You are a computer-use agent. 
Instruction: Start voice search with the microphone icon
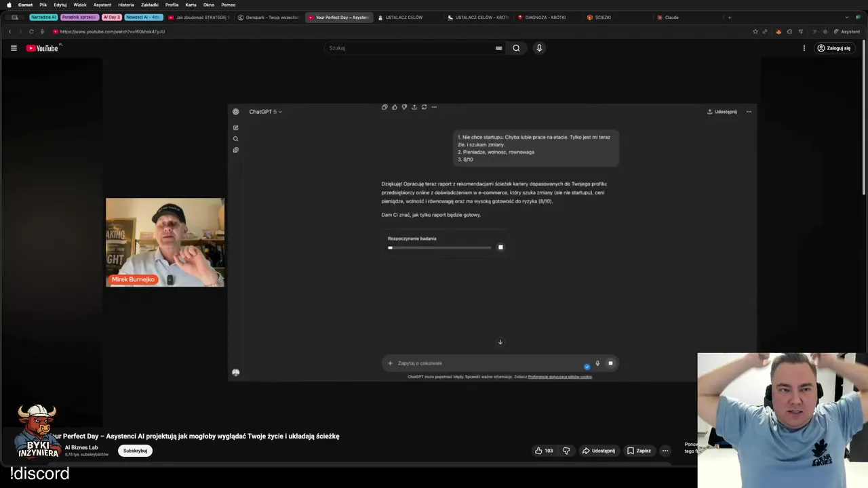click(539, 48)
